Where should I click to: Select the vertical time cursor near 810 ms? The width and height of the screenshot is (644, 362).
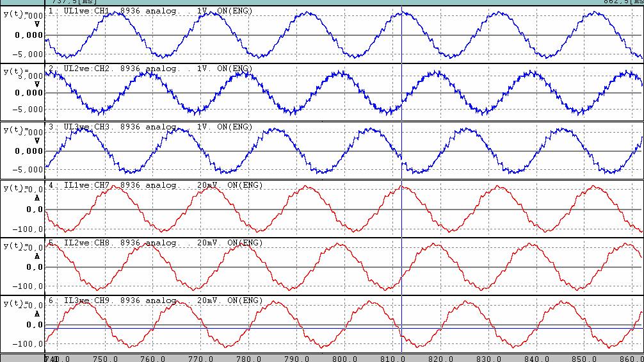click(x=401, y=179)
